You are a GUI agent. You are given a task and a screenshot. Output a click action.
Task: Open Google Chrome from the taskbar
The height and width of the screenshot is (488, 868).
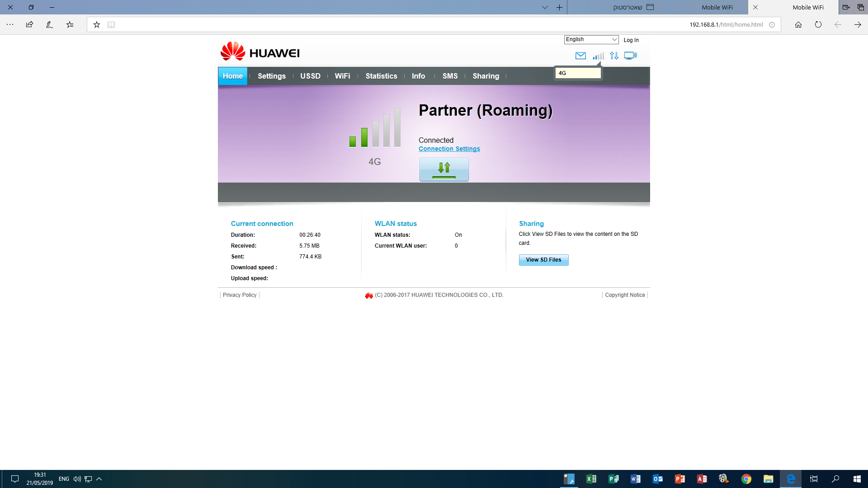pyautogui.click(x=746, y=479)
